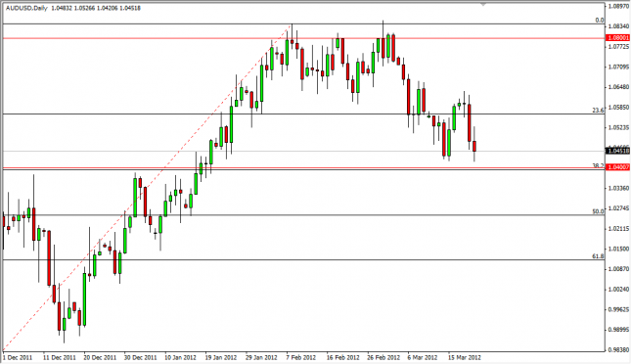Click the black 1.04518 current price tag
The image size is (631, 364).
[617, 151]
